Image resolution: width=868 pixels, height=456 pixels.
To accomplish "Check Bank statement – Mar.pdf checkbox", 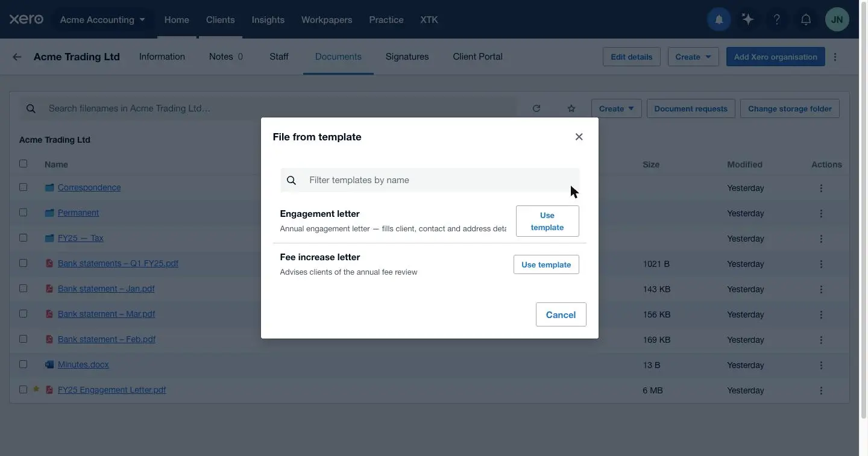I will point(23,313).
